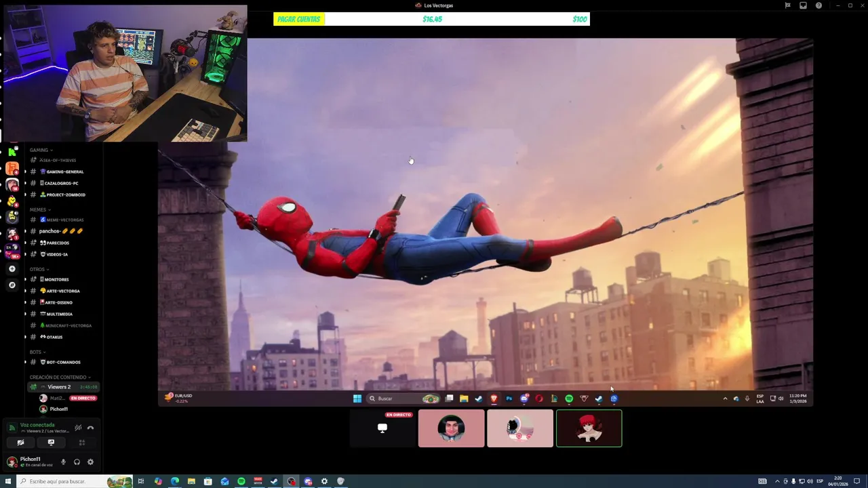This screenshot has height=488, width=868.
Task: Select the Viewers 2 voice channel
Action: (x=62, y=387)
